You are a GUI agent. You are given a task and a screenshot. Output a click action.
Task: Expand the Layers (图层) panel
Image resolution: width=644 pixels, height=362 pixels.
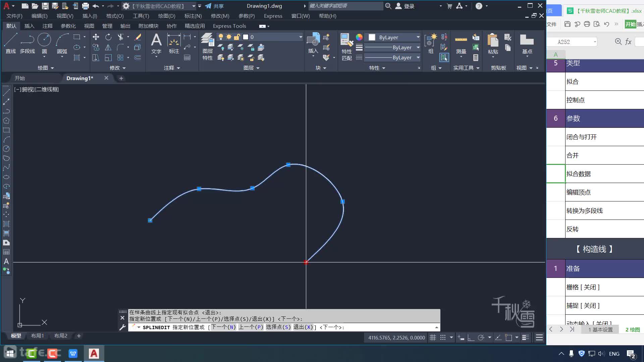251,68
